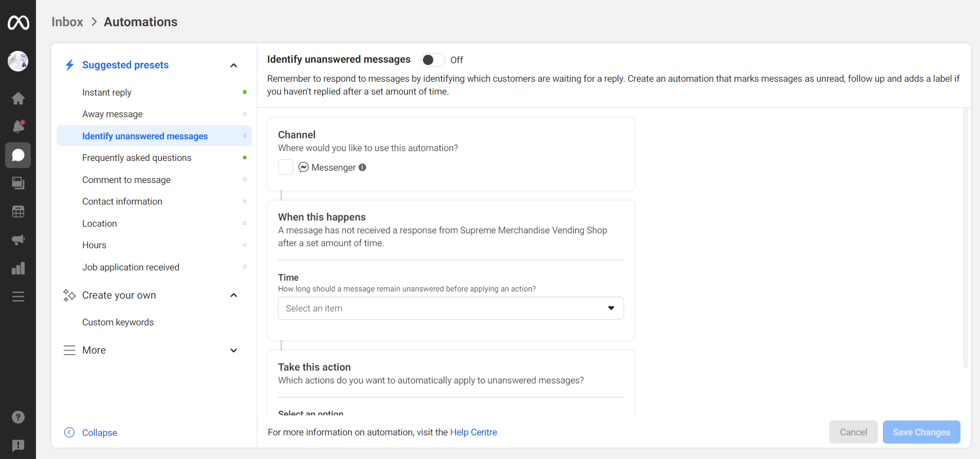
Task: Click the Automations breadcrumb title
Action: (x=141, y=22)
